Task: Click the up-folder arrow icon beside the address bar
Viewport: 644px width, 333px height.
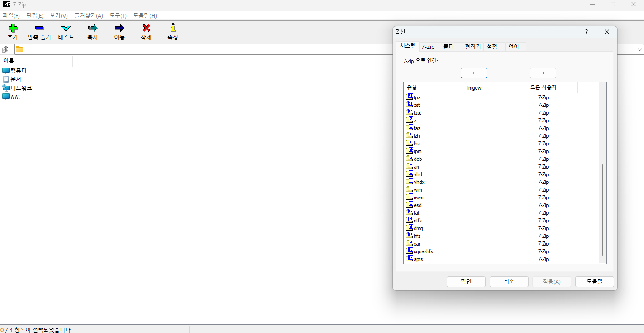Action: [x=6, y=49]
